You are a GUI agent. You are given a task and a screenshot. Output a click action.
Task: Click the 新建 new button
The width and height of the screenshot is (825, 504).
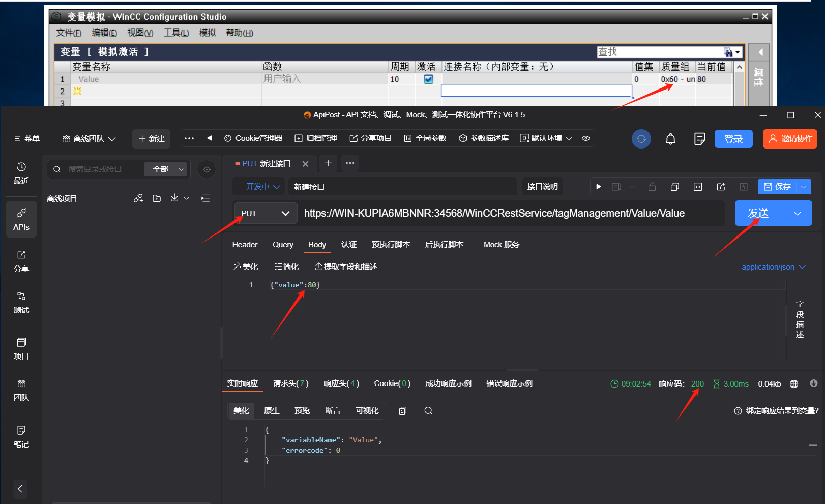tap(152, 138)
